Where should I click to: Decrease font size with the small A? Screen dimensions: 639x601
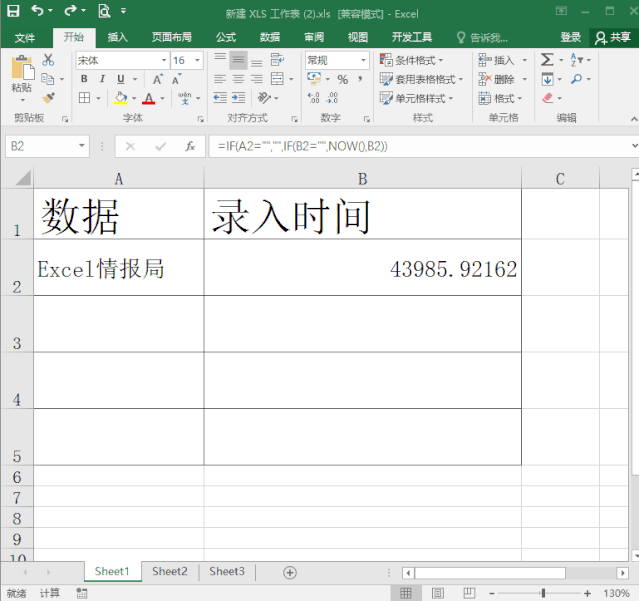(176, 79)
